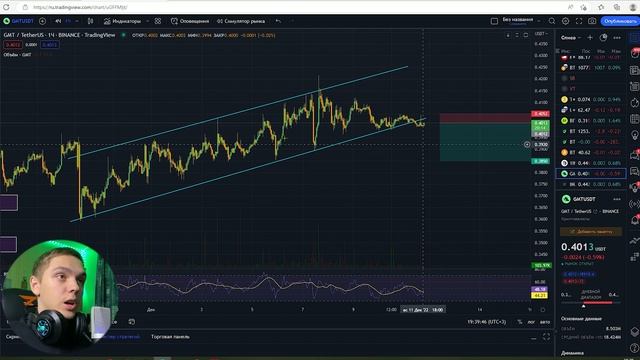Take a chart snapshot with camera icon
Viewport: 640px width, 360px height.
click(592, 21)
